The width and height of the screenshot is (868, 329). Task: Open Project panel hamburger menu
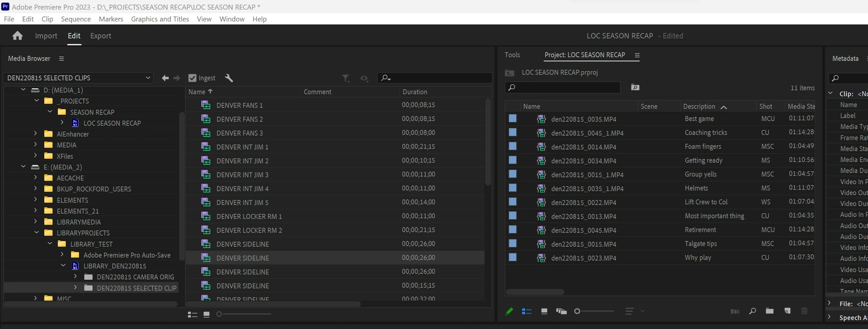point(637,55)
